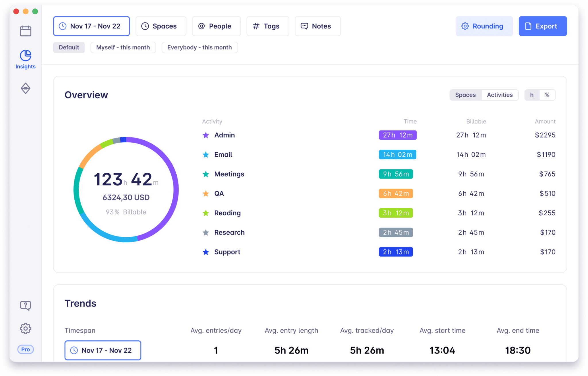This screenshot has width=588, height=376.
Task: Select Everybody - this month view
Action: click(199, 47)
